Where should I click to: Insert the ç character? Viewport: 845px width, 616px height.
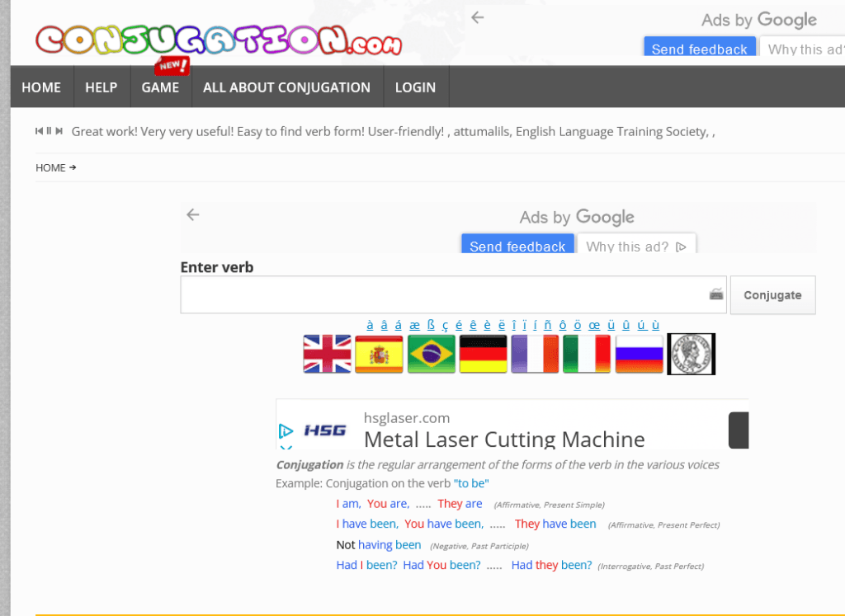point(445,325)
